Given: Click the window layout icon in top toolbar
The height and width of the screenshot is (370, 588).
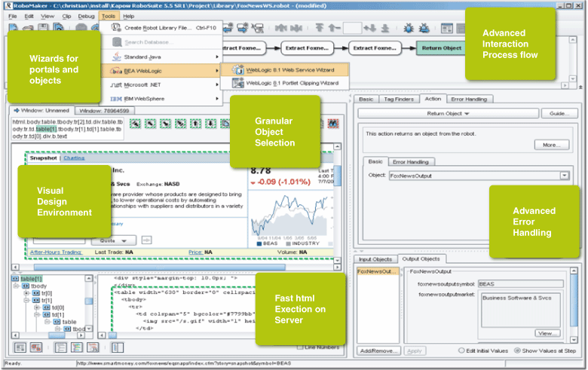Looking at the screenshot, I should pyautogui.click(x=447, y=29).
